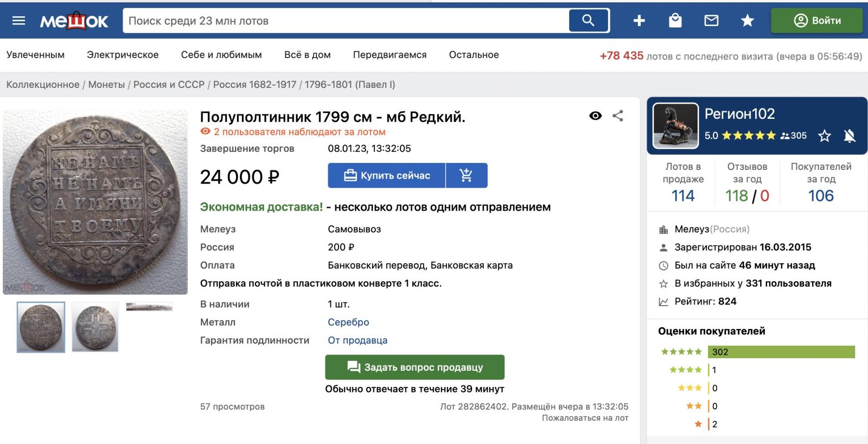This screenshot has width=868, height=444.
Task: Toggle seller notification bell icon
Action: (x=850, y=136)
